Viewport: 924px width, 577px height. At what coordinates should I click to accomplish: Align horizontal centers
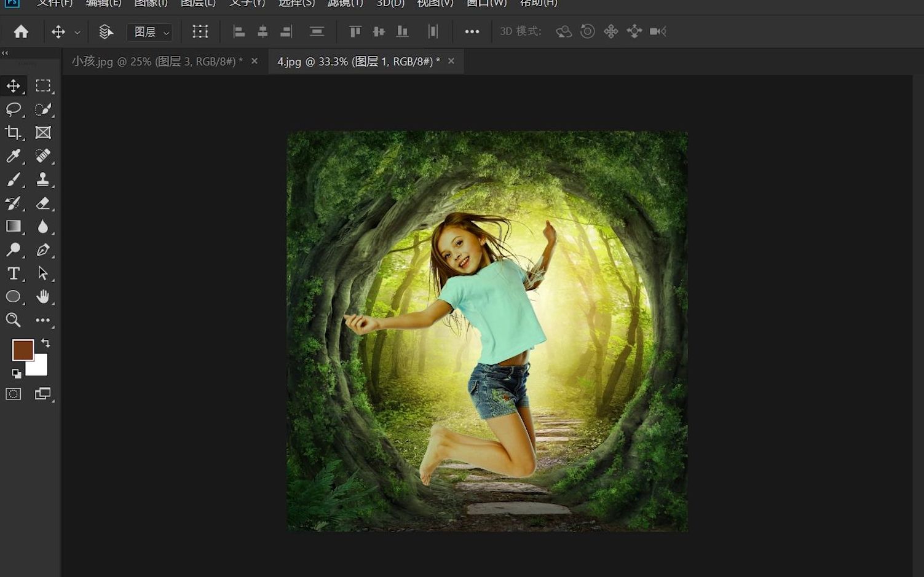(263, 31)
